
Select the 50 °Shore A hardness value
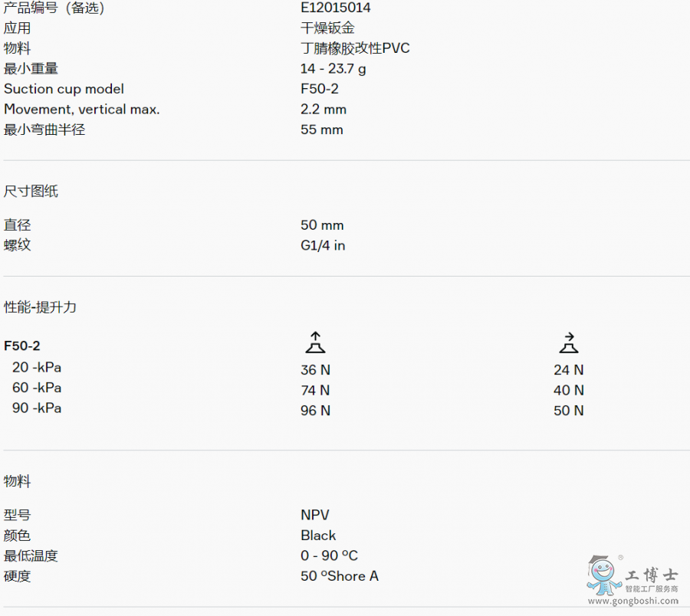339,576
